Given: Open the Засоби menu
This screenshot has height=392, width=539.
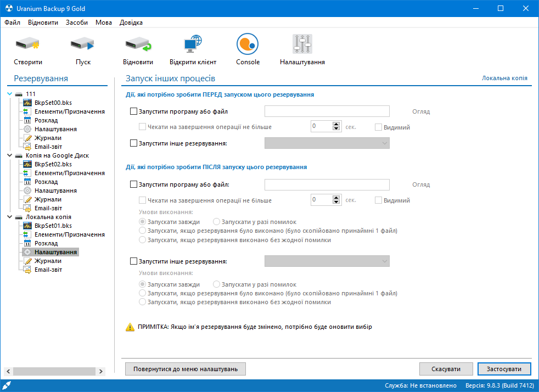Looking at the screenshot, I should [77, 23].
